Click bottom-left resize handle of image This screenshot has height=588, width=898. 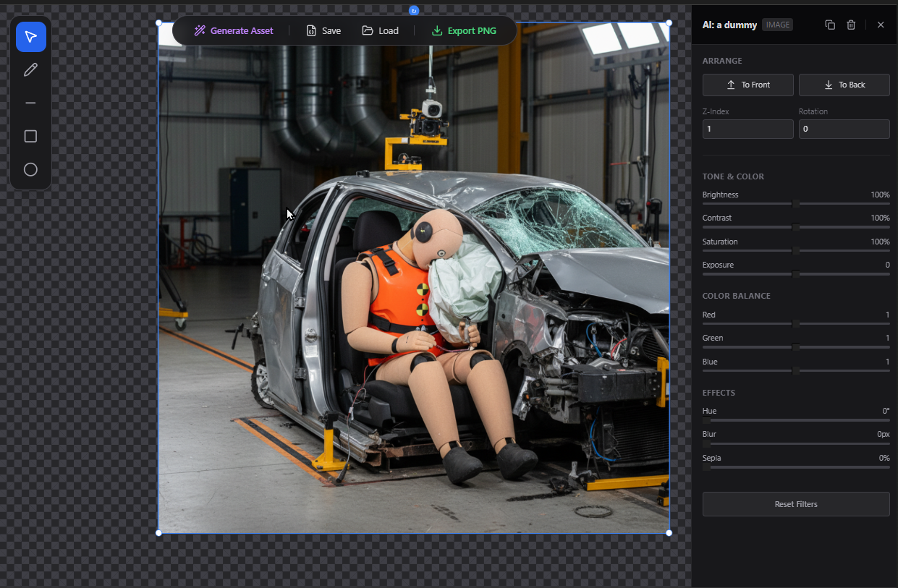point(159,533)
